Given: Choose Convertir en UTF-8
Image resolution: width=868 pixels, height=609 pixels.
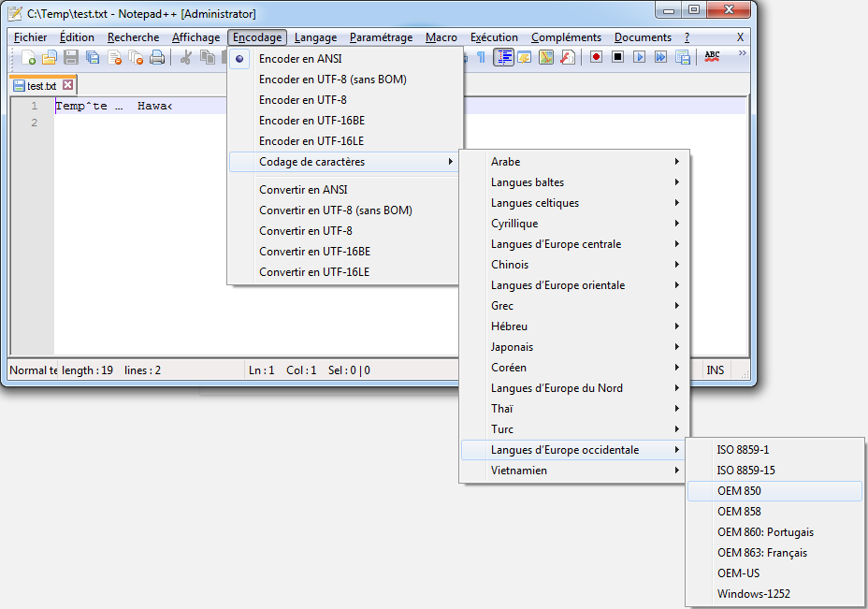Looking at the screenshot, I should (x=305, y=231).
